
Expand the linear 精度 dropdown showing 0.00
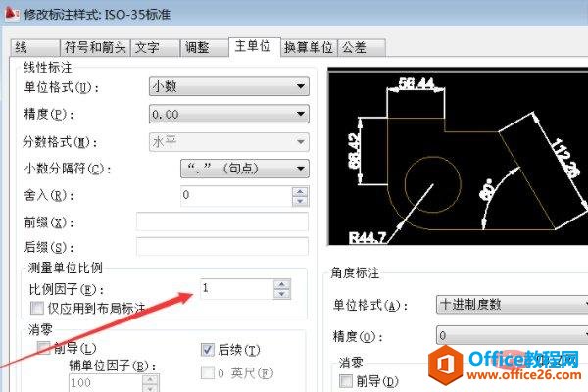(x=228, y=114)
